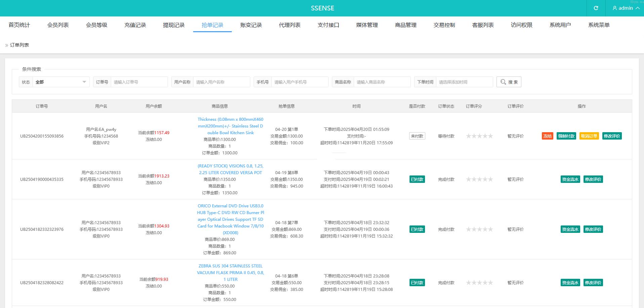This screenshot has height=308, width=644.
Task: Click the search magnifier button
Action: (x=509, y=82)
